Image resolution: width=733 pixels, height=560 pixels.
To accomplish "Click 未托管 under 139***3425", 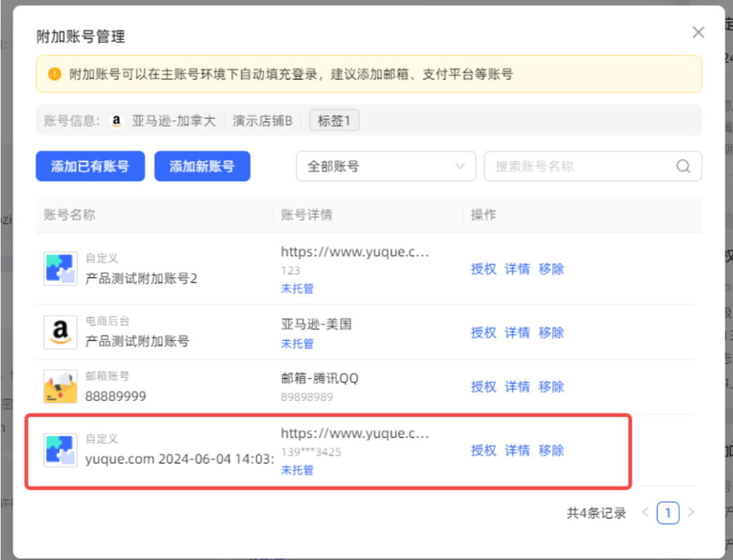I will click(x=297, y=470).
